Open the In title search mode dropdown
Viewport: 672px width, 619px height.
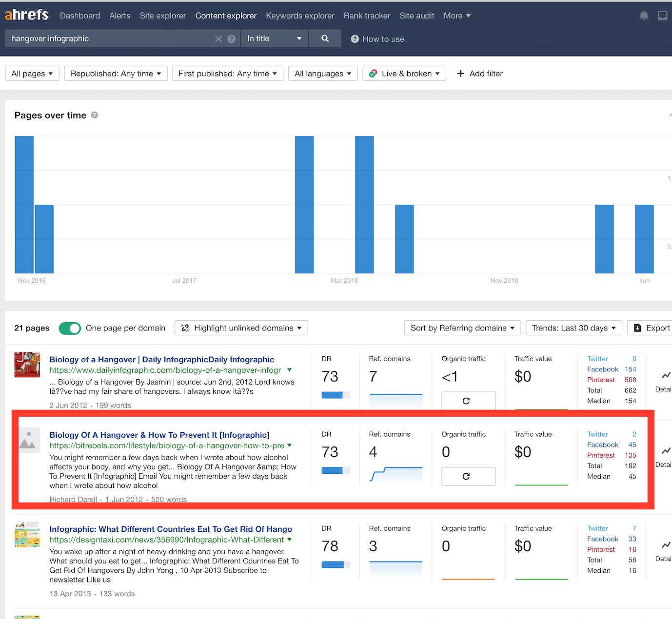point(275,39)
